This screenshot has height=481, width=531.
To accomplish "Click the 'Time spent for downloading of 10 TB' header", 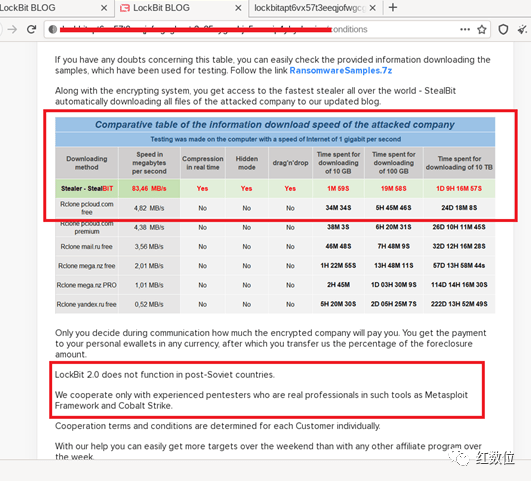I will pos(459,163).
